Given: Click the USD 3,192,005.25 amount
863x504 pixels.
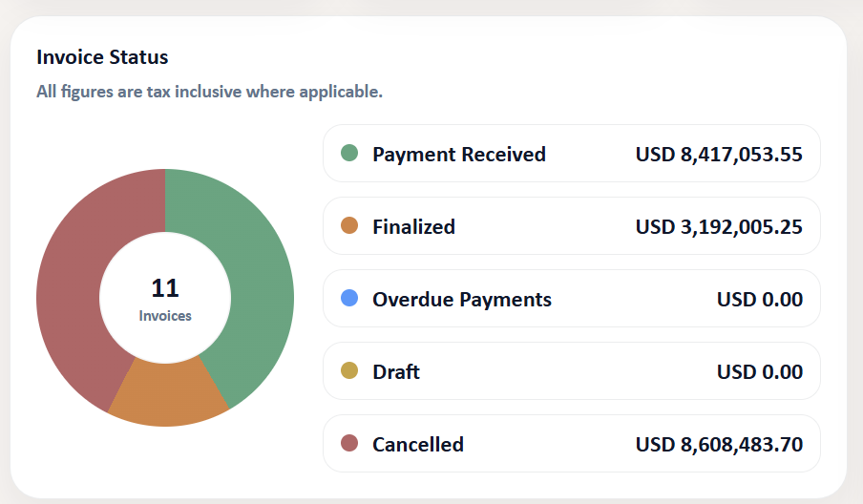Looking at the screenshot, I should tap(719, 227).
